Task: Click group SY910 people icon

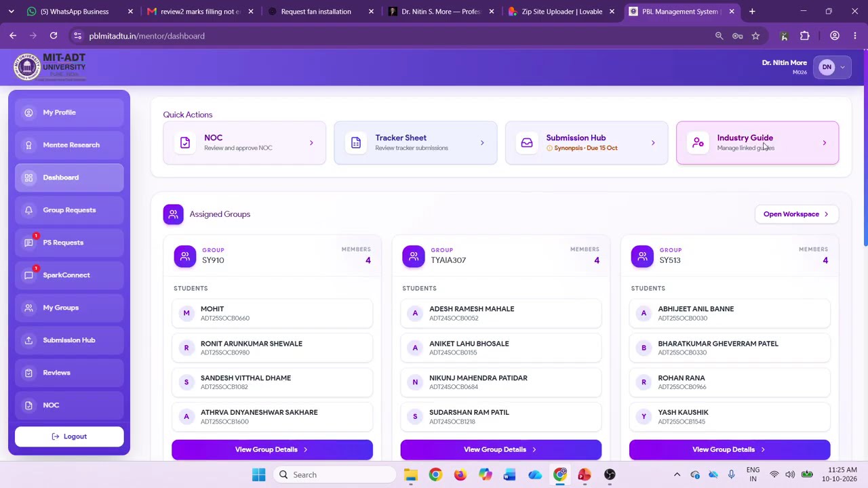Action: (x=184, y=256)
